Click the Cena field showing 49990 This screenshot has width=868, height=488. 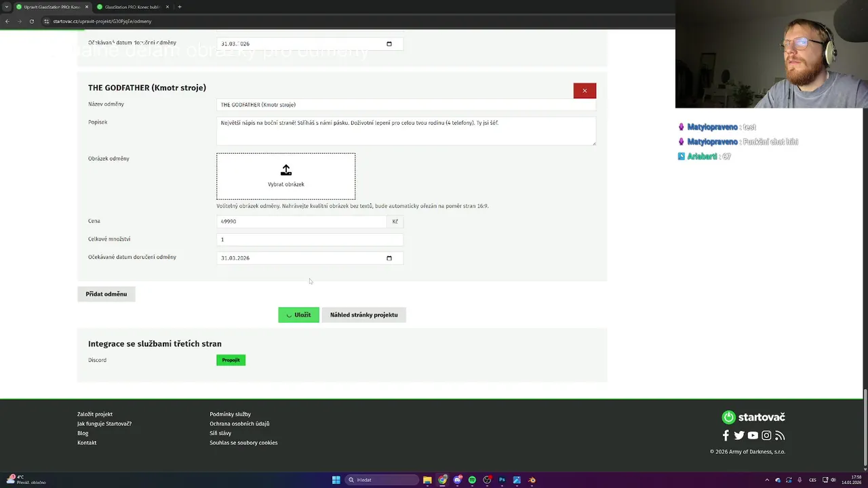(x=302, y=222)
